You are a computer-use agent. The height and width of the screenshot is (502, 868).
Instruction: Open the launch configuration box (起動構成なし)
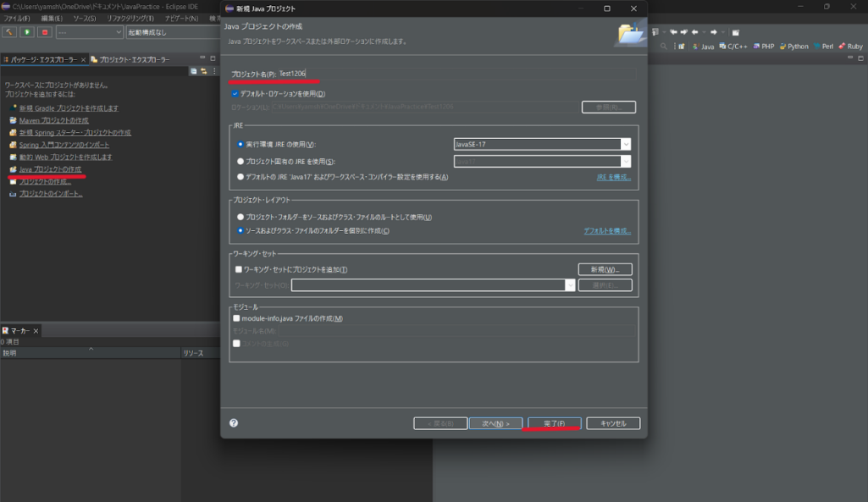(x=174, y=32)
